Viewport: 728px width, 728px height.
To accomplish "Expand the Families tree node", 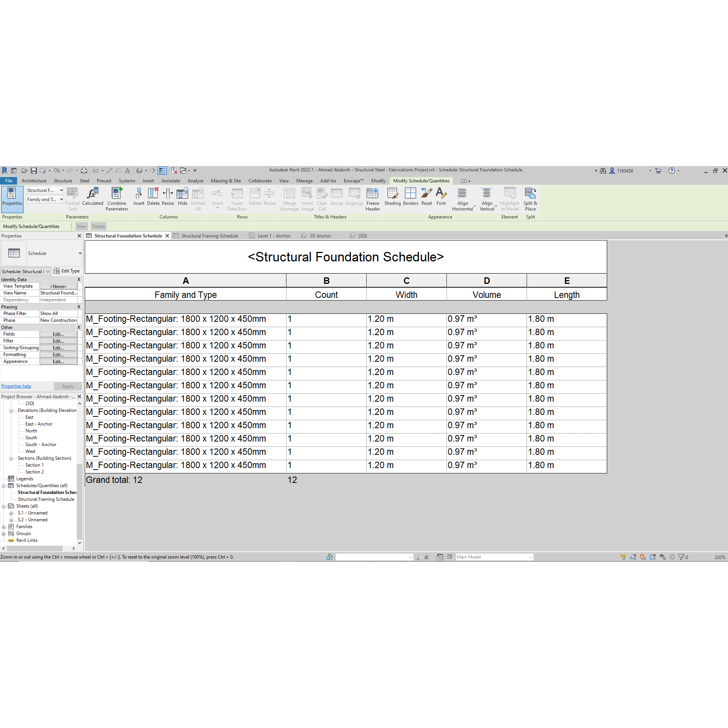I will coord(4,527).
